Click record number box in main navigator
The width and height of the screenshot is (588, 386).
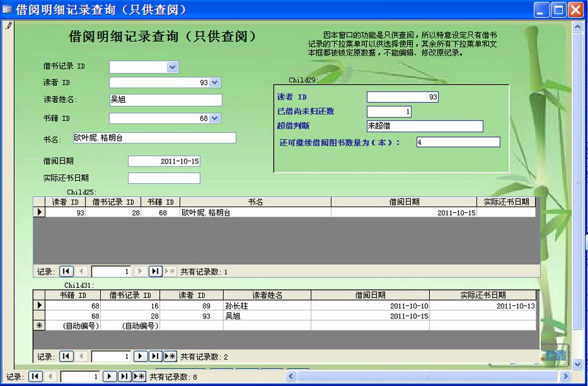pyautogui.click(x=80, y=376)
